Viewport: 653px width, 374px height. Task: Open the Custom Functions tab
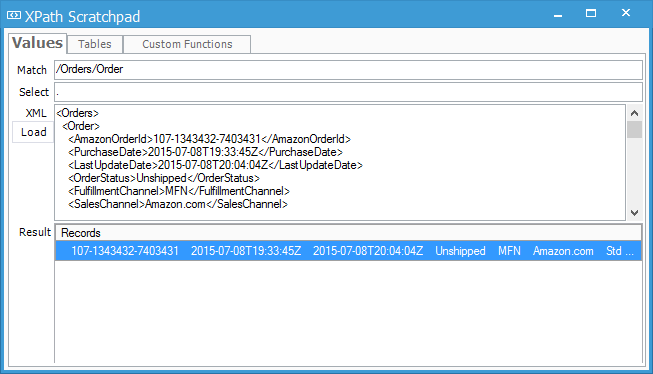pyautogui.click(x=187, y=44)
